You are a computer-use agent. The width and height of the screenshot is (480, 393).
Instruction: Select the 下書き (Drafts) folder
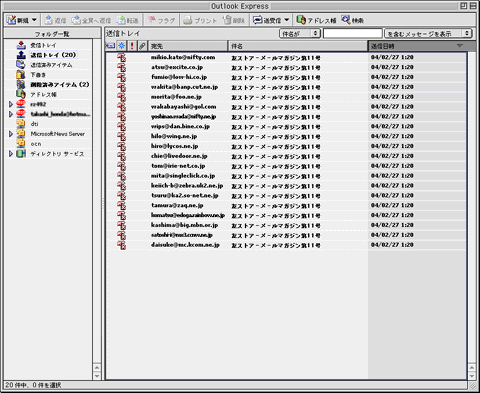pyautogui.click(x=38, y=75)
